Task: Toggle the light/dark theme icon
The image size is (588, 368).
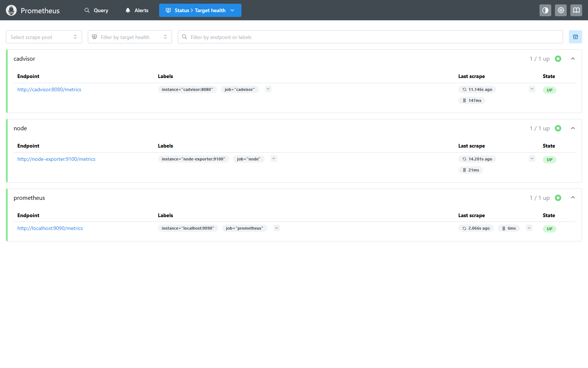Action: [x=545, y=10]
